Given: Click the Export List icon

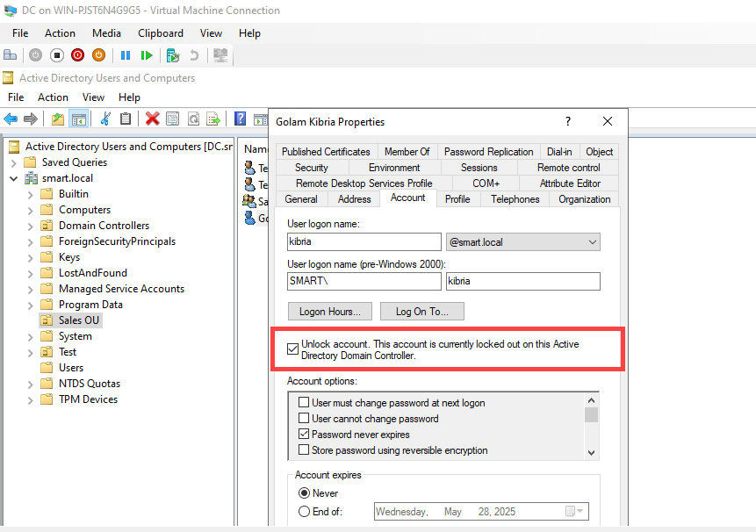Looking at the screenshot, I should click(213, 119).
